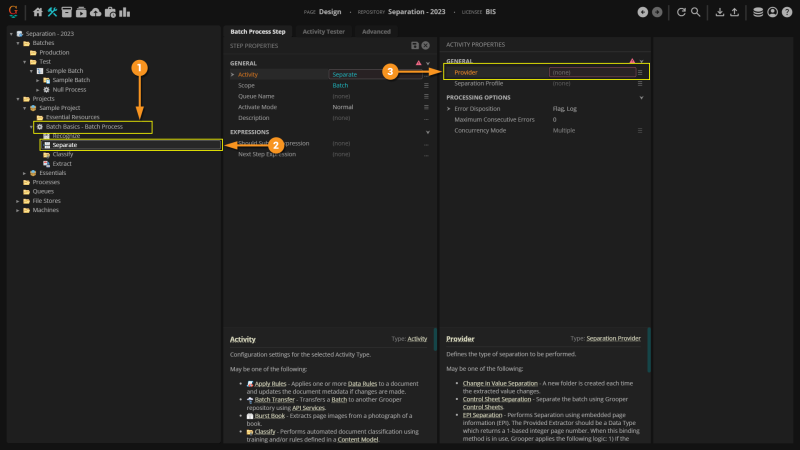Refresh the repository tree

tap(681, 12)
